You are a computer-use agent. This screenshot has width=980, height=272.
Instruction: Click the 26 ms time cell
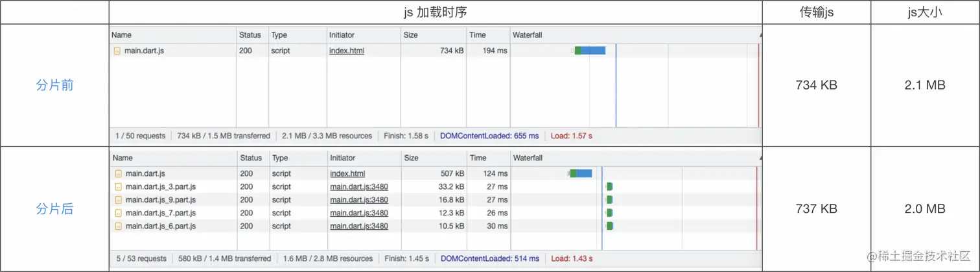coord(498,213)
